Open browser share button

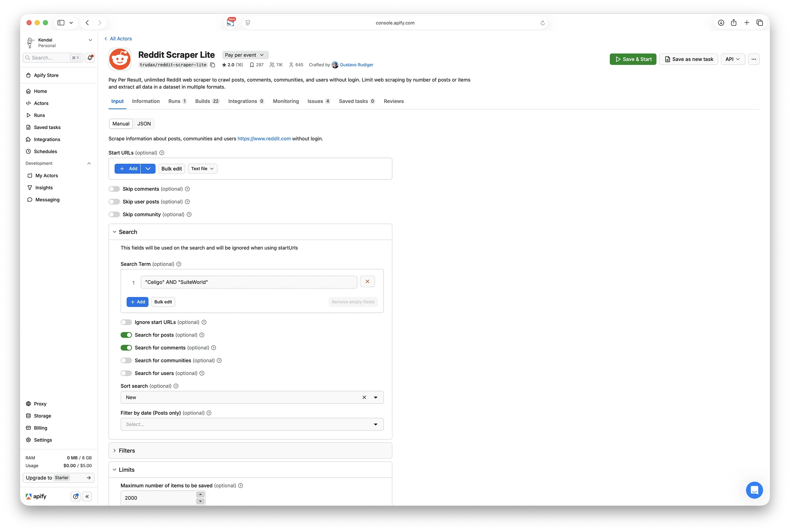point(734,23)
